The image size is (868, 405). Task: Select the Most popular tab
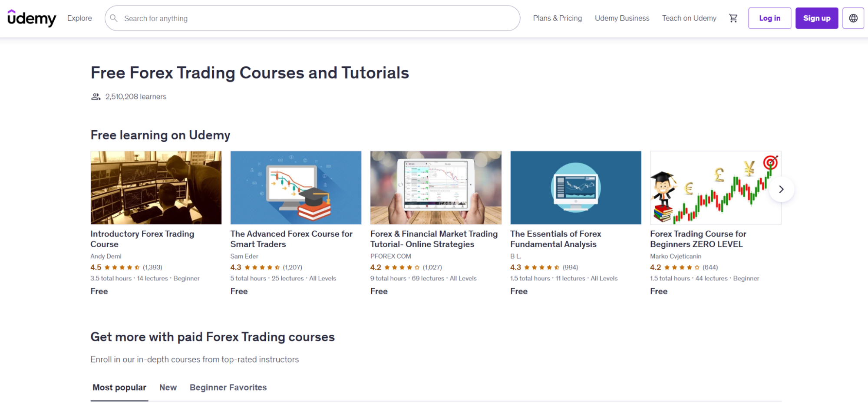119,388
